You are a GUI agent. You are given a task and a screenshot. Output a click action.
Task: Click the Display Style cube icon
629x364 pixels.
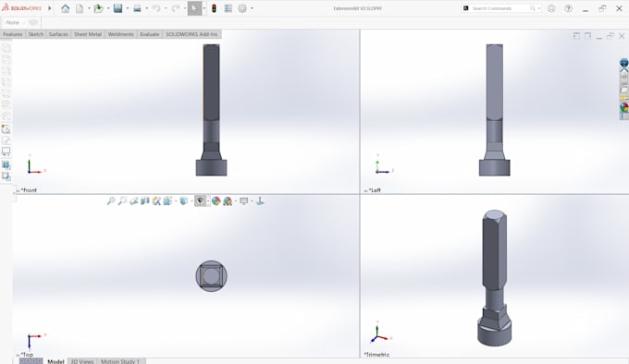point(183,201)
